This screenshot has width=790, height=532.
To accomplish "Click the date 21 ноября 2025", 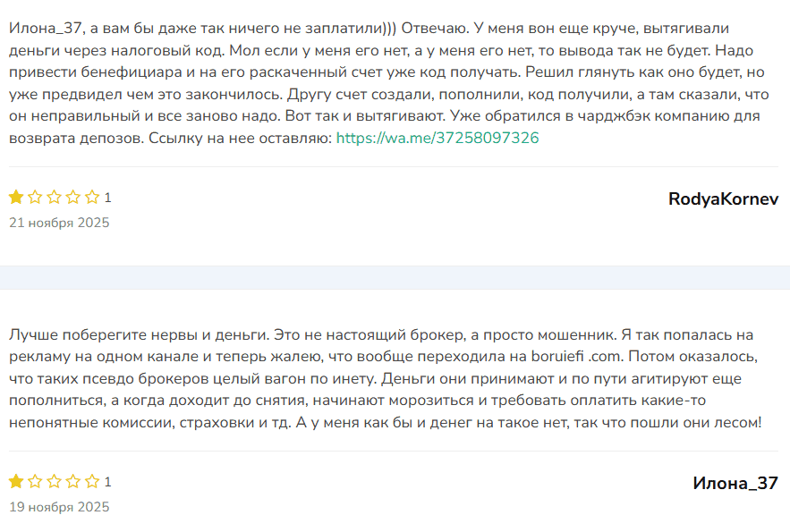I will click(58, 223).
